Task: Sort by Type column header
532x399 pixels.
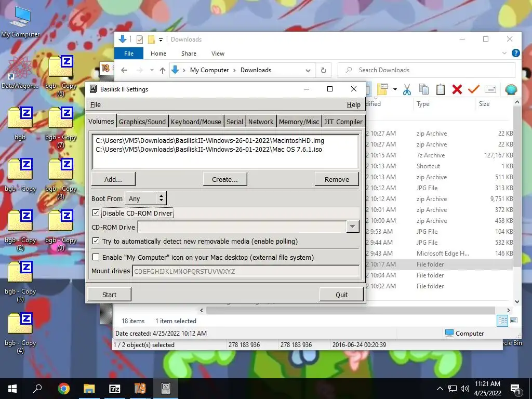Action: (423, 104)
